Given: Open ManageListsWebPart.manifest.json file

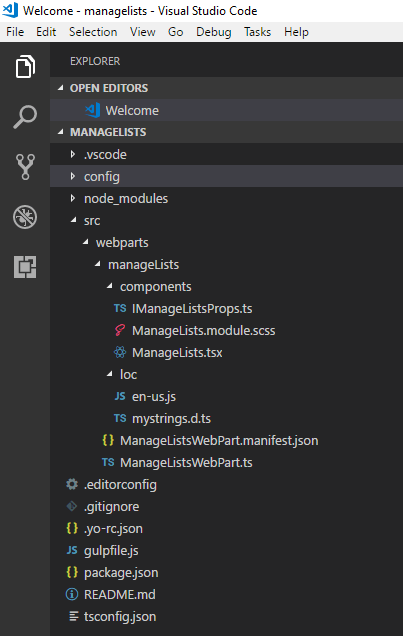Looking at the screenshot, I should (x=227, y=440).
